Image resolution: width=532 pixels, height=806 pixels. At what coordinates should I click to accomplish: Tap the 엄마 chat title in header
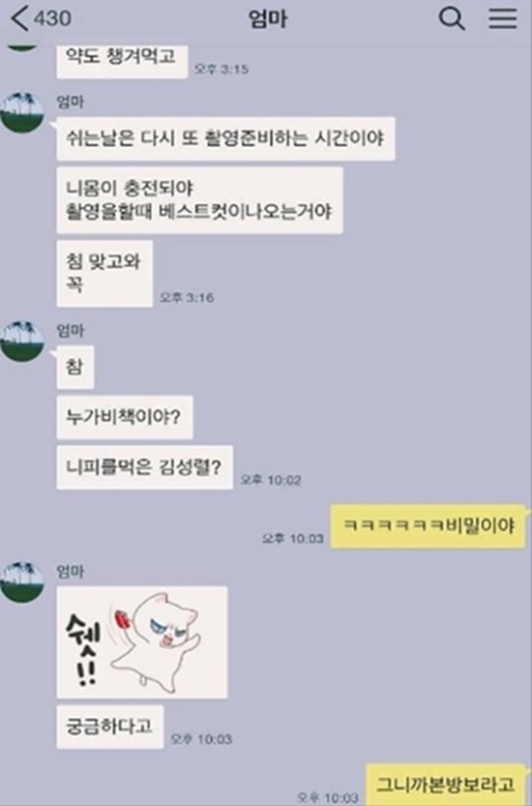point(268,19)
